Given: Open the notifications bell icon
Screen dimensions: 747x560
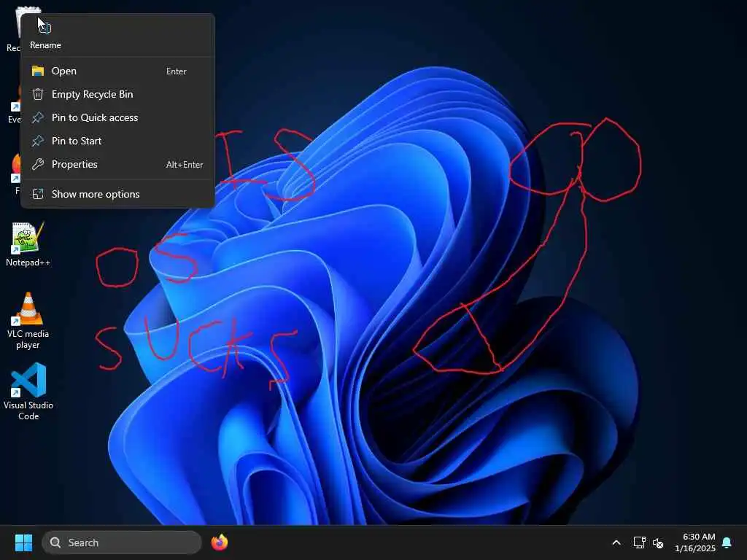Looking at the screenshot, I should click(727, 542).
